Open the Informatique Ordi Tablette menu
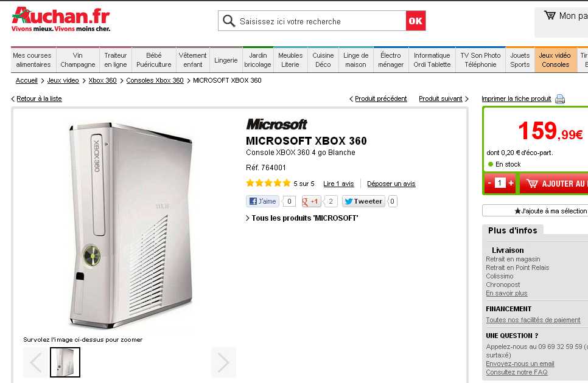The image size is (588, 383). (x=432, y=60)
